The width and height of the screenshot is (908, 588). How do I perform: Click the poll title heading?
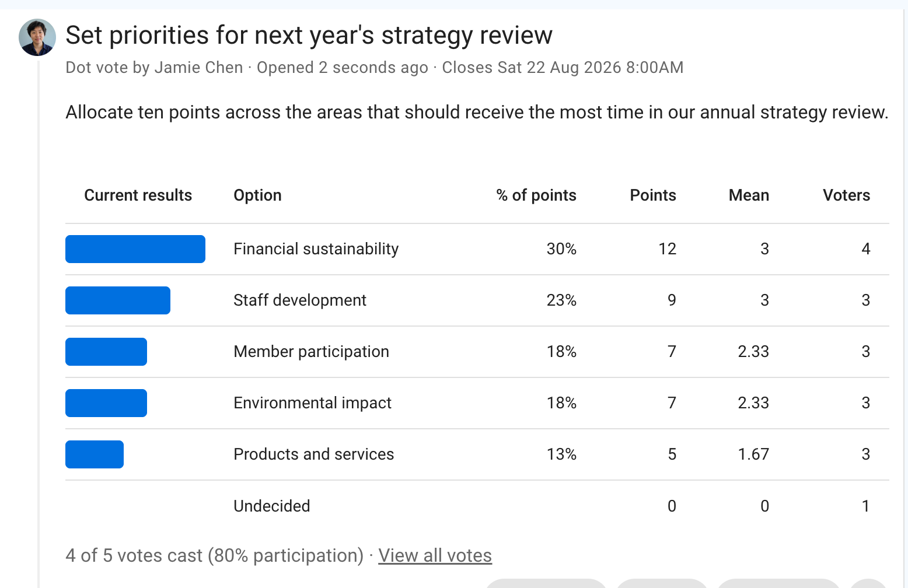tap(309, 36)
